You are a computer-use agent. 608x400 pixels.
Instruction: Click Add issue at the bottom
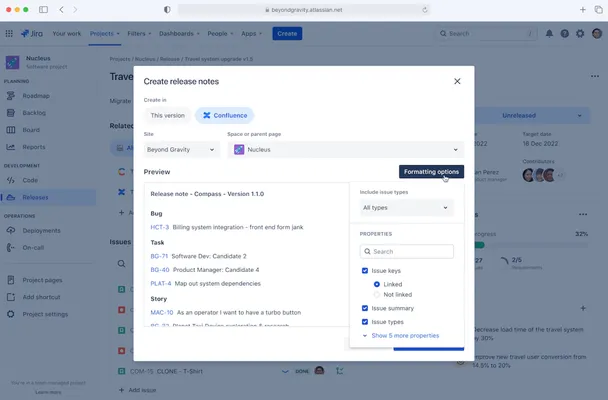[x=138, y=390]
